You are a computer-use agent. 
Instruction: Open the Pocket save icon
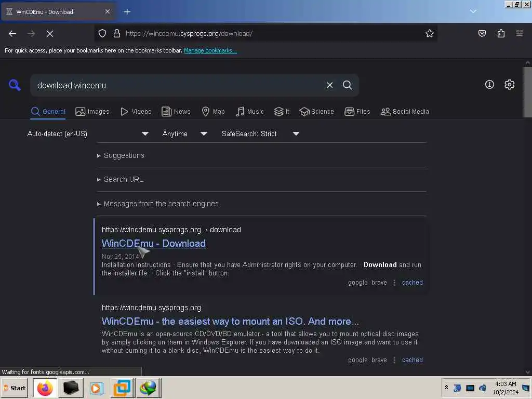click(x=482, y=33)
